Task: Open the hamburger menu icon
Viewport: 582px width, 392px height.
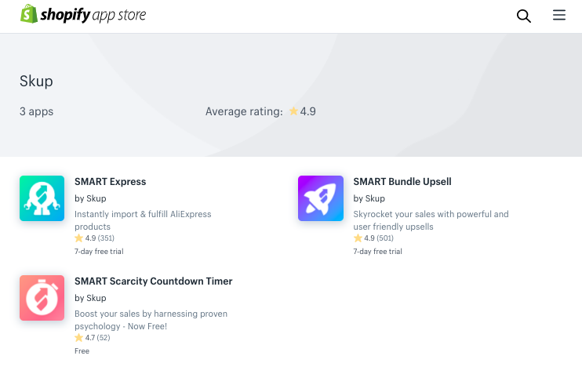Action: [x=559, y=15]
